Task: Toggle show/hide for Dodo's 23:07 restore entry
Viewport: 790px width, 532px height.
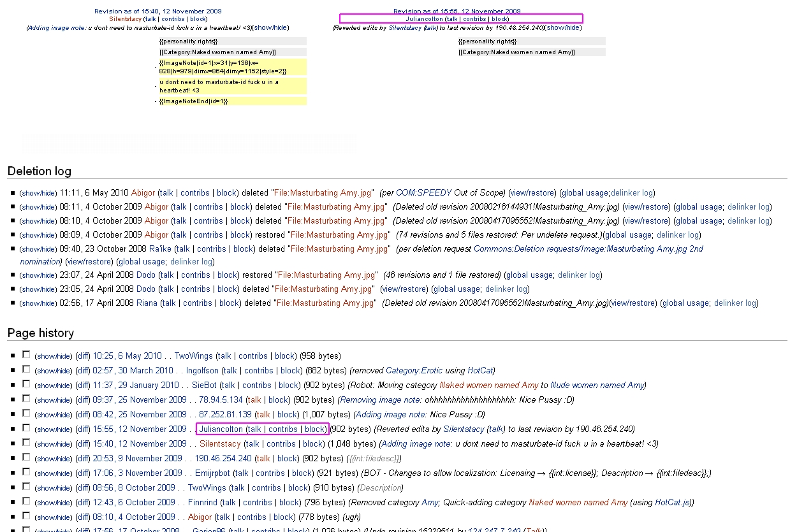Action: [38, 276]
